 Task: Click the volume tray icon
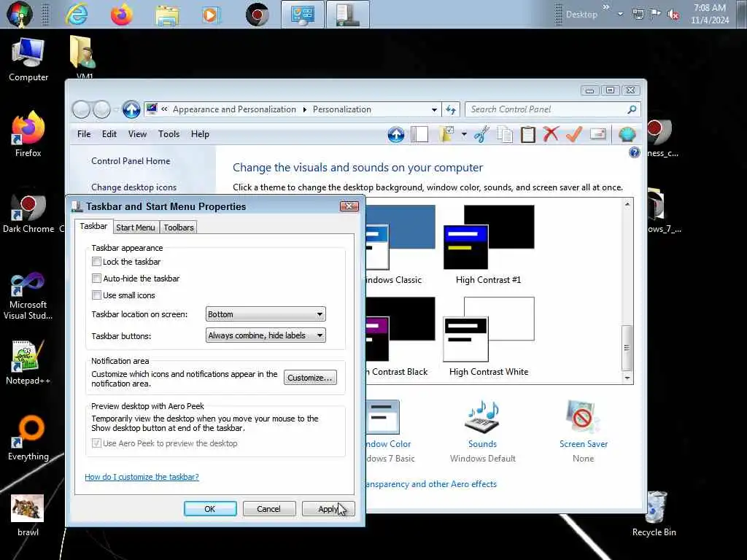coord(673,15)
